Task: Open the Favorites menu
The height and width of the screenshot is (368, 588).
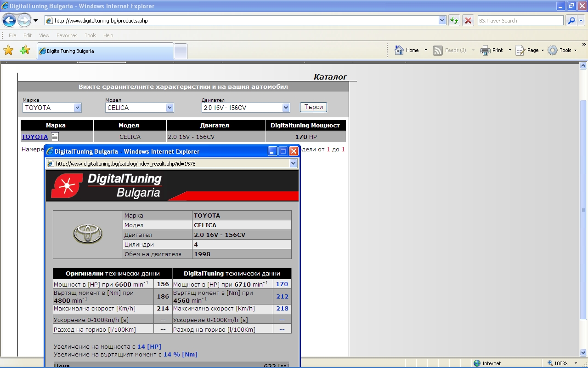Action: (67, 35)
